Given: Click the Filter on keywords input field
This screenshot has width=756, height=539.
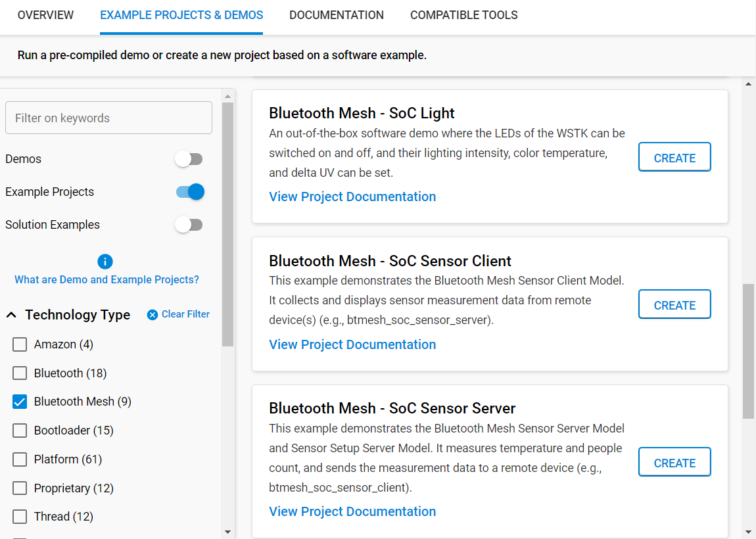Looking at the screenshot, I should point(108,118).
